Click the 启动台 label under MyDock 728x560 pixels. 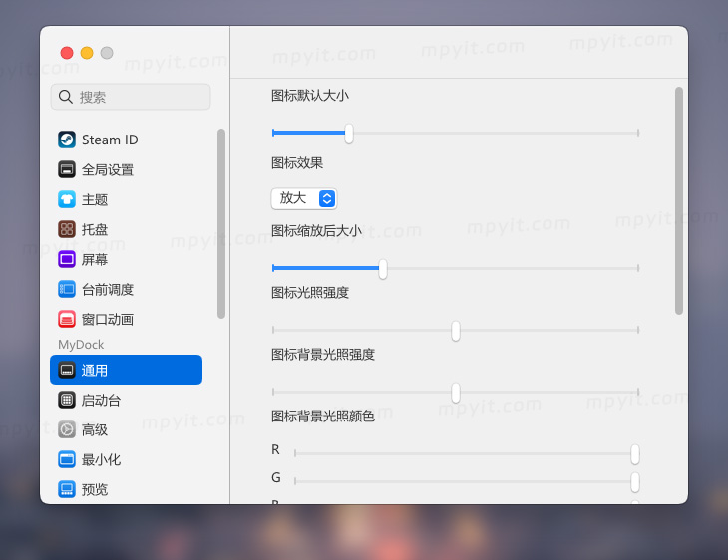pos(101,400)
